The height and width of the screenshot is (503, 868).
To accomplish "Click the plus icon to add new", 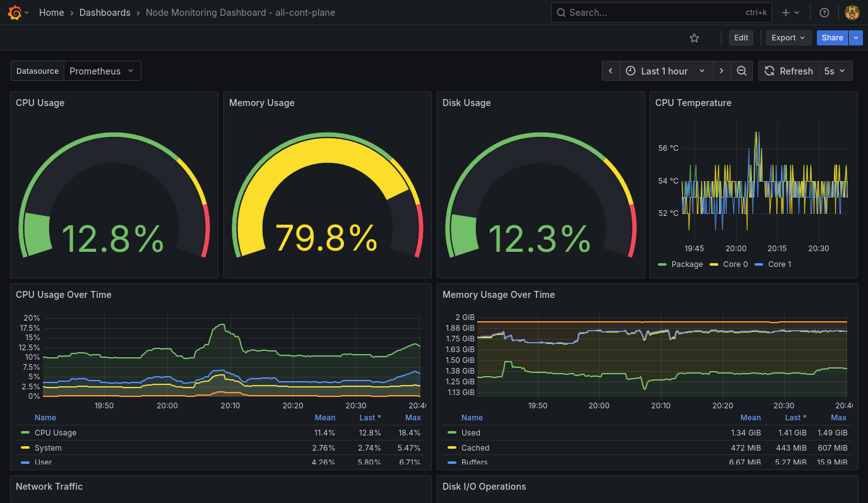I will (x=786, y=13).
